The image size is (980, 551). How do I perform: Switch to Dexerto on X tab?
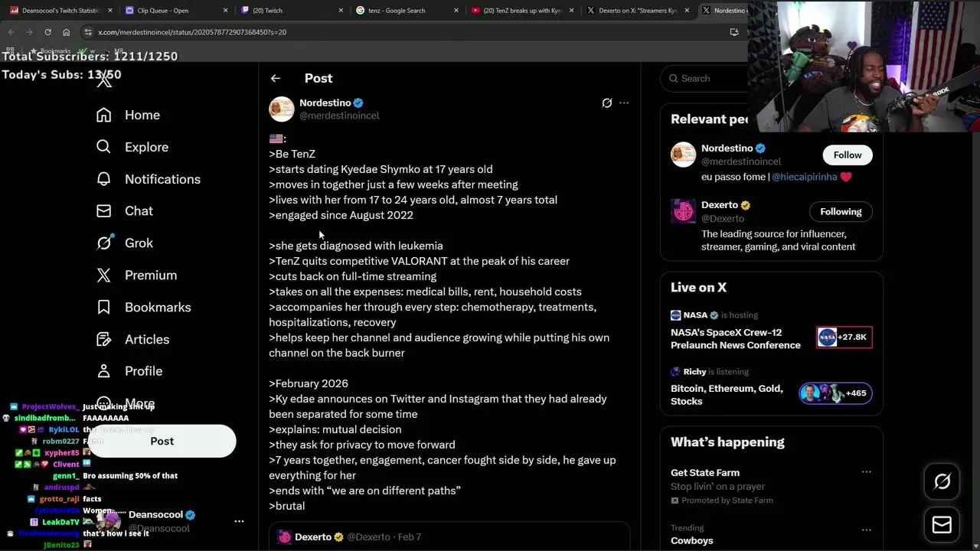(637, 11)
